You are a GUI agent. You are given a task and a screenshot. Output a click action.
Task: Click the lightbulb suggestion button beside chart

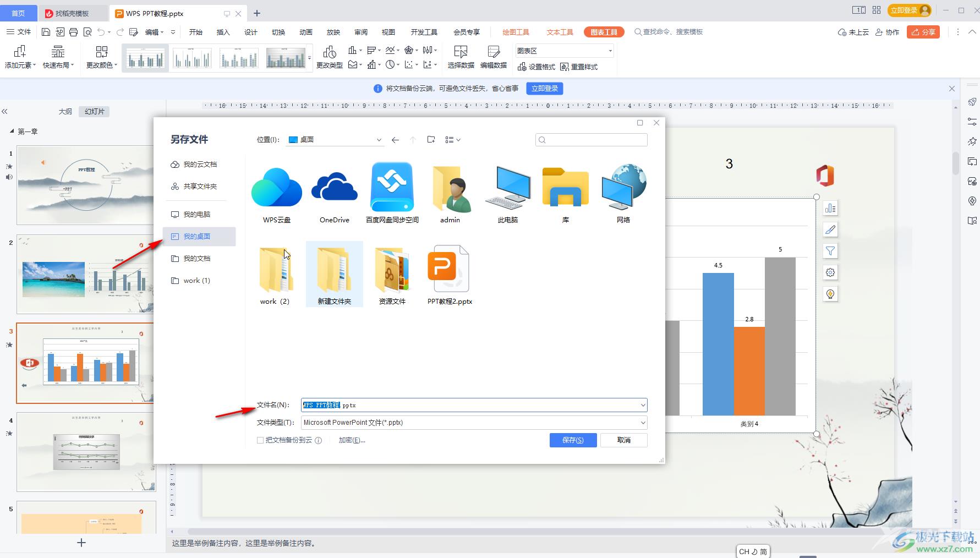point(830,294)
